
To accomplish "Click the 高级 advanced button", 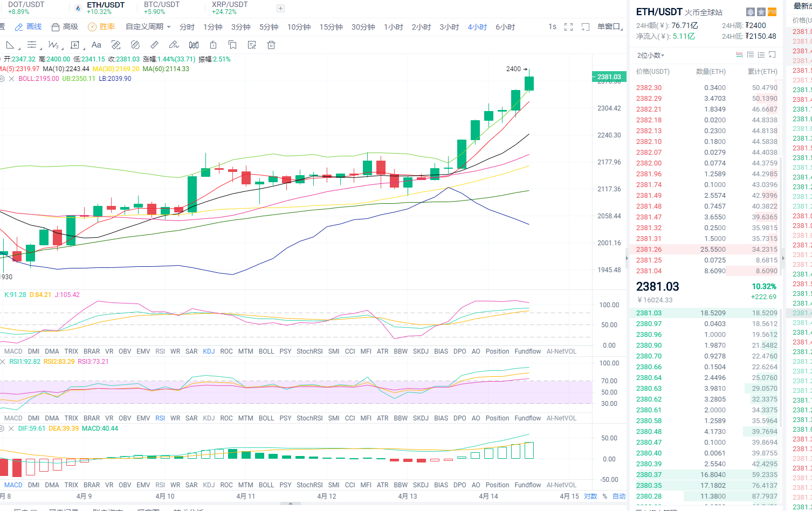I will pyautogui.click(x=65, y=27).
